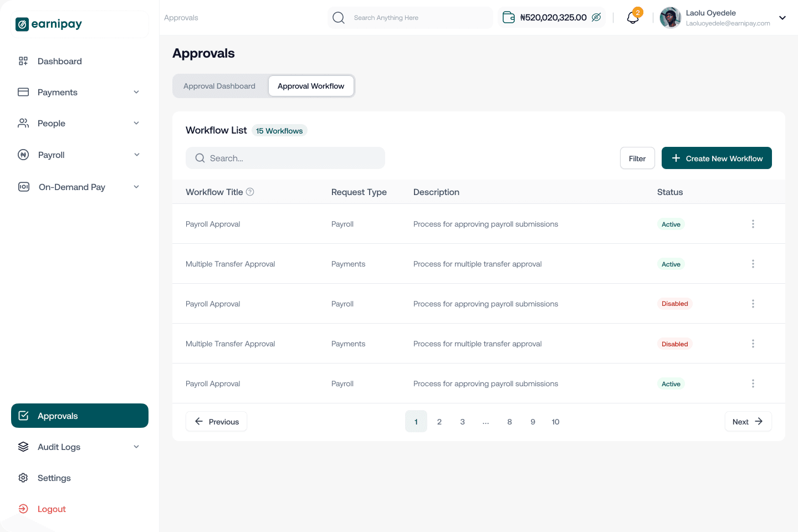
Task: Go to the Next page
Action: point(748,421)
